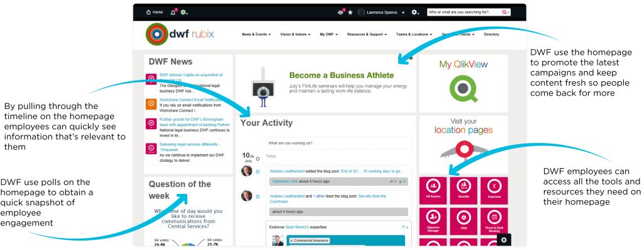Image resolution: width=644 pixels, height=250 pixels.
Task: Click icon beside Further growth Birmingham news
Action: coord(151,123)
